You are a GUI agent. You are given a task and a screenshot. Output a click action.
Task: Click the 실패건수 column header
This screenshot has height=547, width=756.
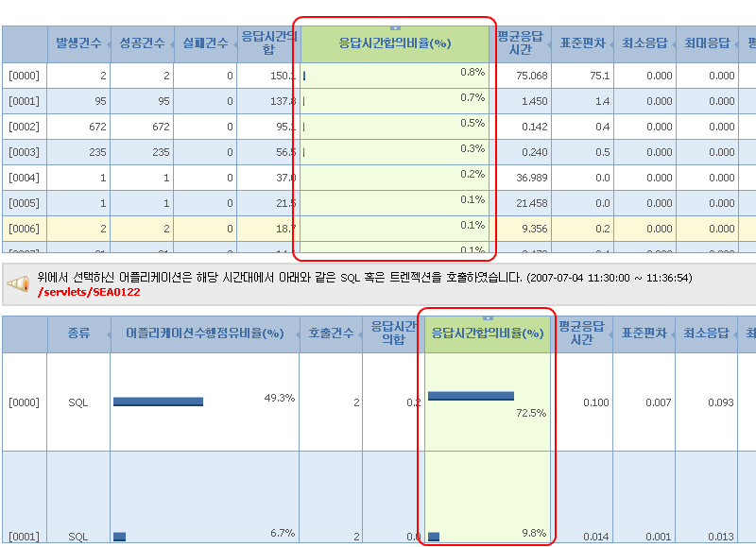click(205, 43)
